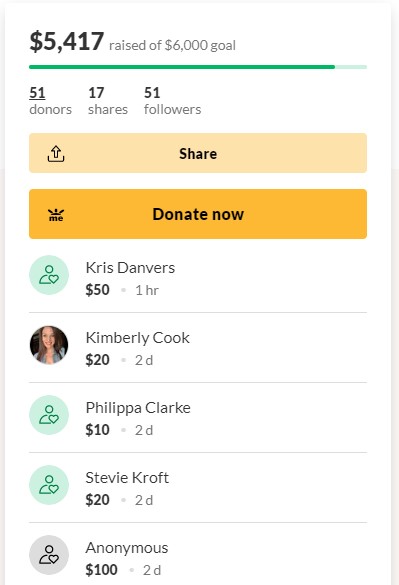
Task: Select the Kimberly Cook donor name
Action: point(138,338)
